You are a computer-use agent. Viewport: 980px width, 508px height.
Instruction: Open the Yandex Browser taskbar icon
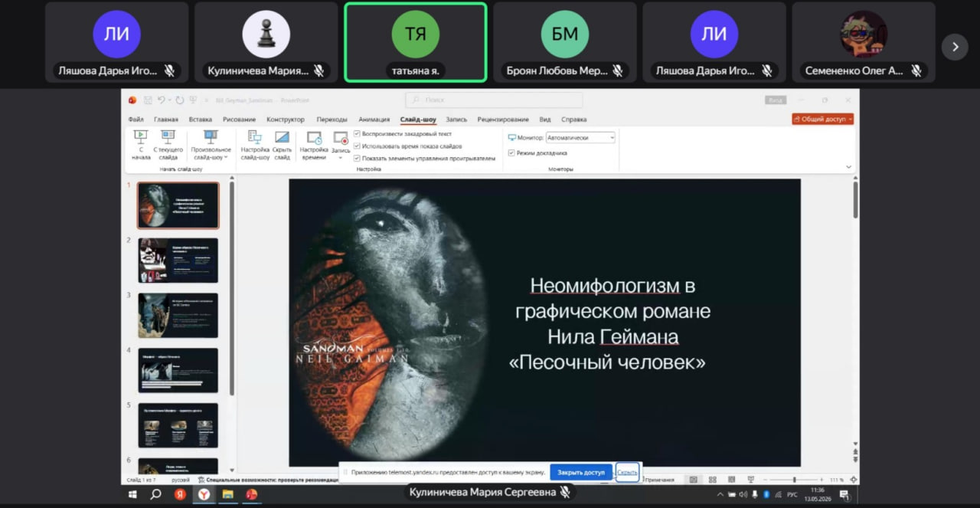coord(204,495)
